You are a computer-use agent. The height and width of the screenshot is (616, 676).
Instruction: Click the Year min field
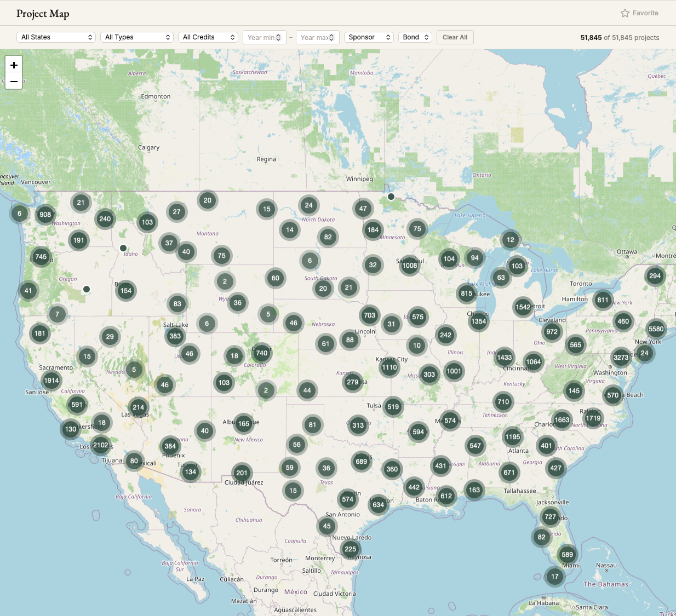pyautogui.click(x=264, y=37)
